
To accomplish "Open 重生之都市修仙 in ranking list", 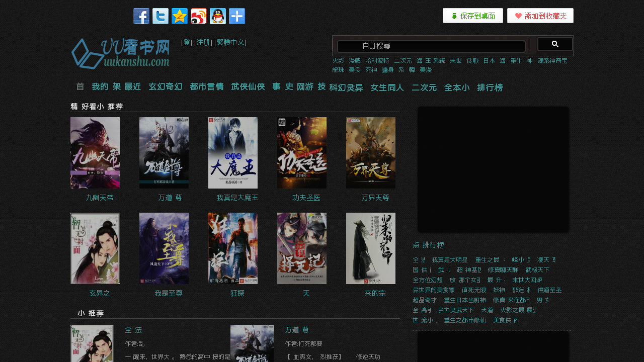I will [465, 320].
